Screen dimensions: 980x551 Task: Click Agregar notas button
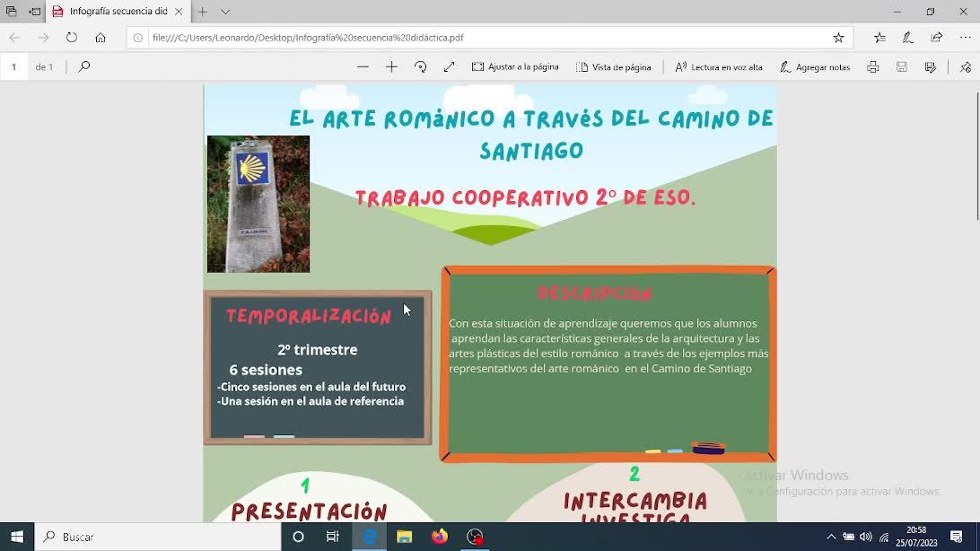coord(815,67)
